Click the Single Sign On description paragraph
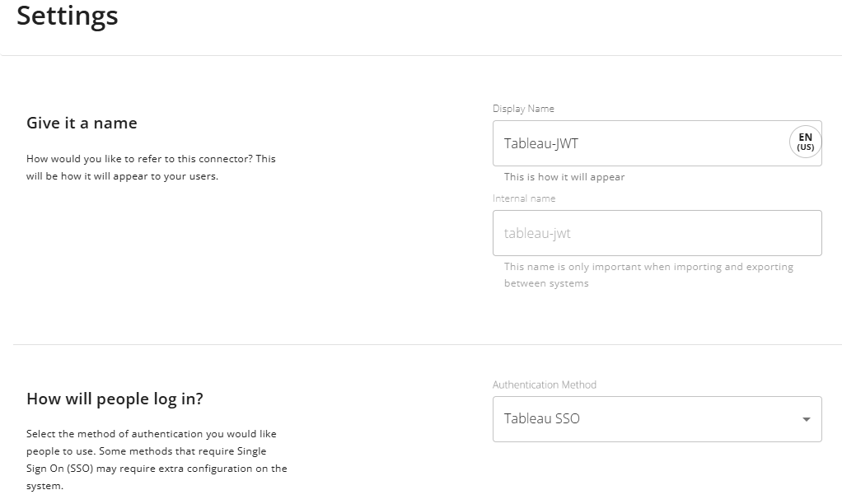 157,460
